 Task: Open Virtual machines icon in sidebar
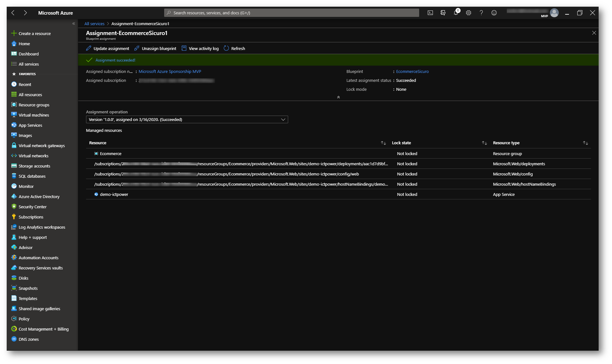click(x=14, y=115)
